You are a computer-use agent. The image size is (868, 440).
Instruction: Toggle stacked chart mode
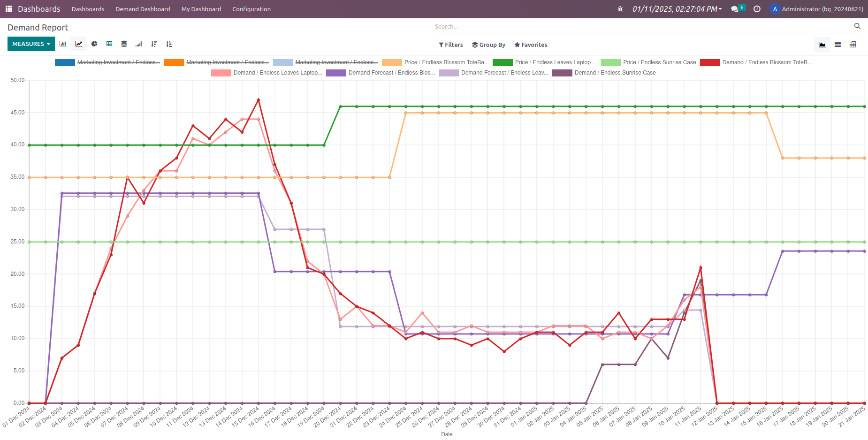[x=124, y=44]
